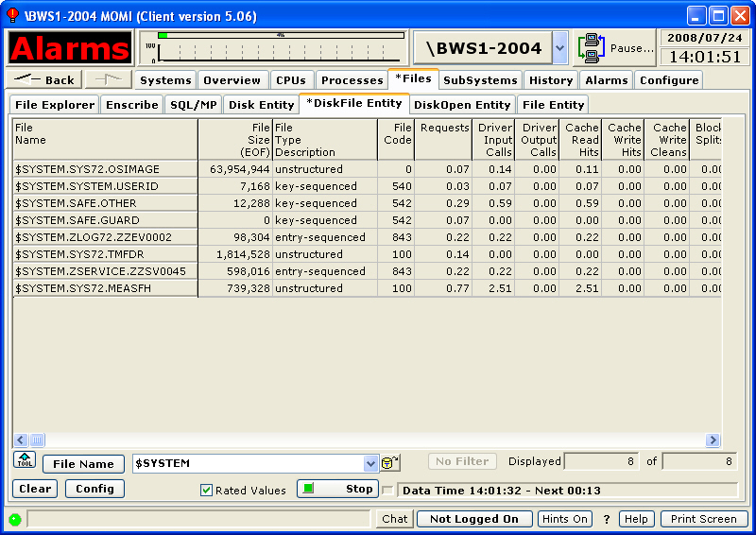Sort by the File Size (EOF) column header
The height and width of the screenshot is (535, 756).
point(234,140)
